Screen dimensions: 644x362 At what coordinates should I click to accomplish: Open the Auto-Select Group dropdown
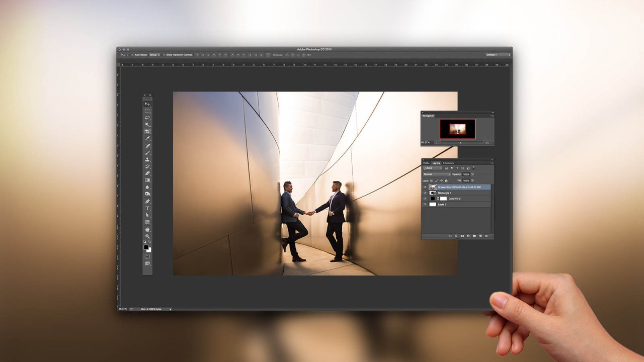pos(154,55)
